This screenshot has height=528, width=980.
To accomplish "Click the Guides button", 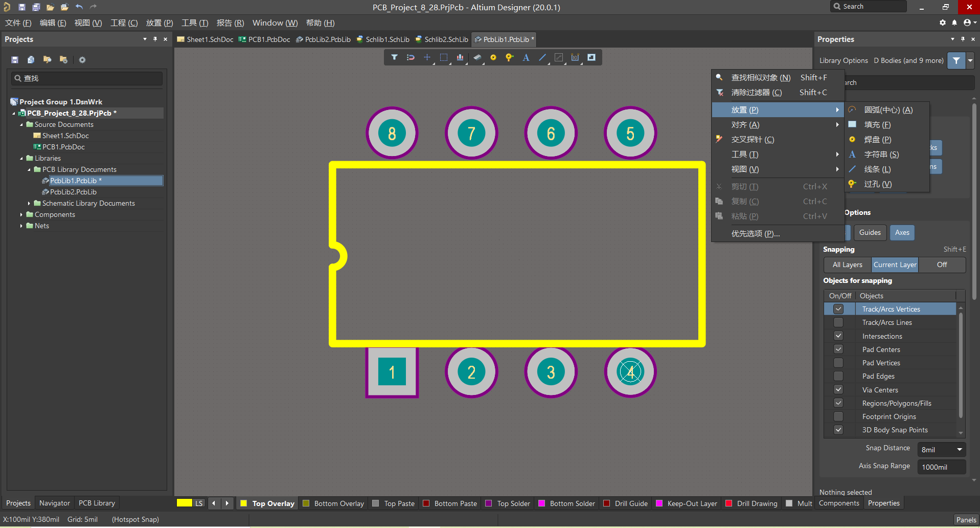I will click(x=870, y=232).
